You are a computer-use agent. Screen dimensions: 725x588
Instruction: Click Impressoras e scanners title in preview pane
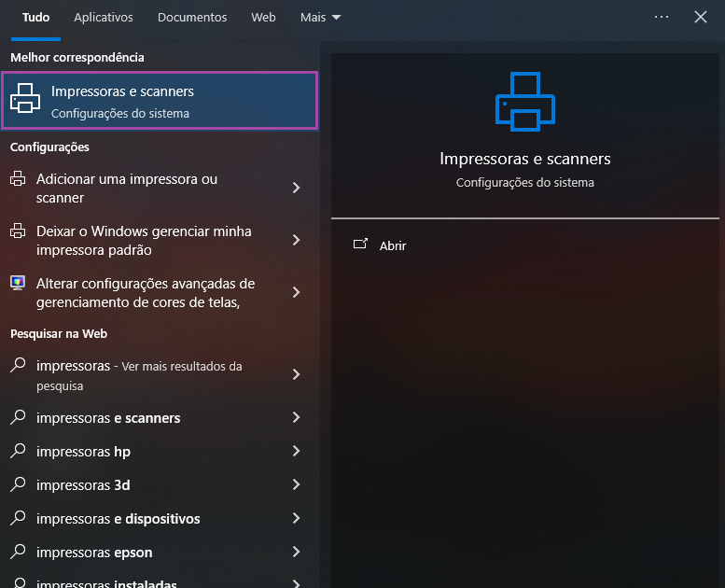524,159
